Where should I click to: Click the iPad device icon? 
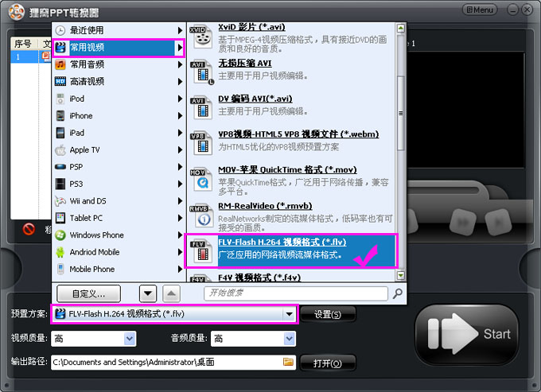[x=60, y=133]
